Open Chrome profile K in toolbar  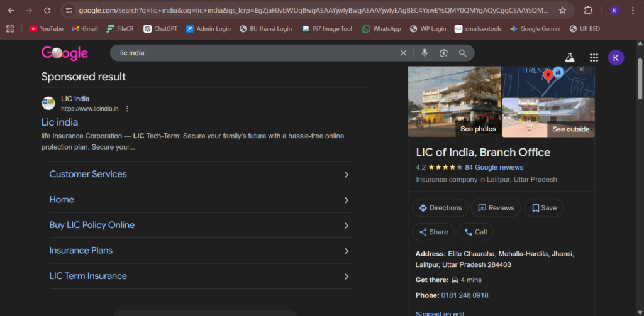pos(614,10)
